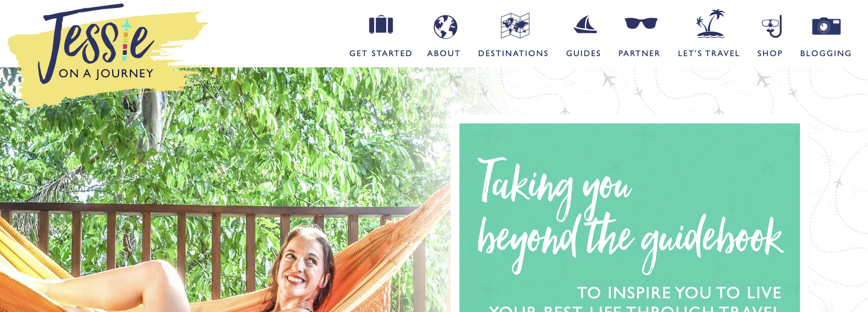868x312 pixels.
Task: Click the snorkel mask Shop icon
Action: (771, 26)
